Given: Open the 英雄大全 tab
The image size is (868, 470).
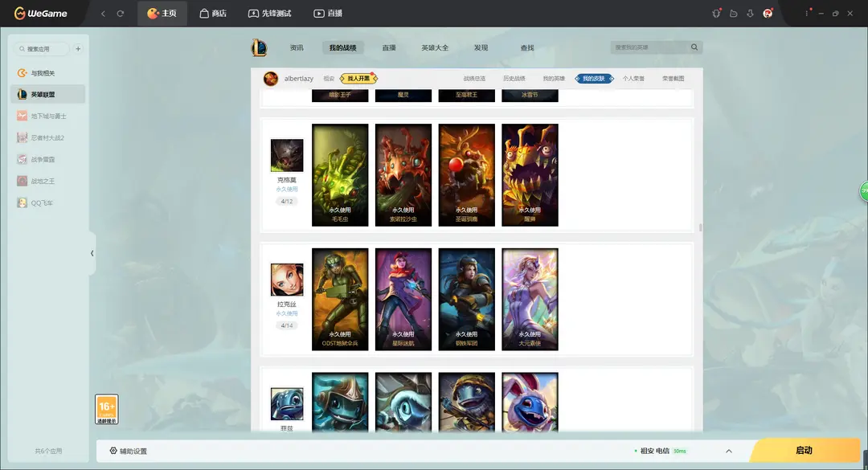Looking at the screenshot, I should (x=435, y=48).
